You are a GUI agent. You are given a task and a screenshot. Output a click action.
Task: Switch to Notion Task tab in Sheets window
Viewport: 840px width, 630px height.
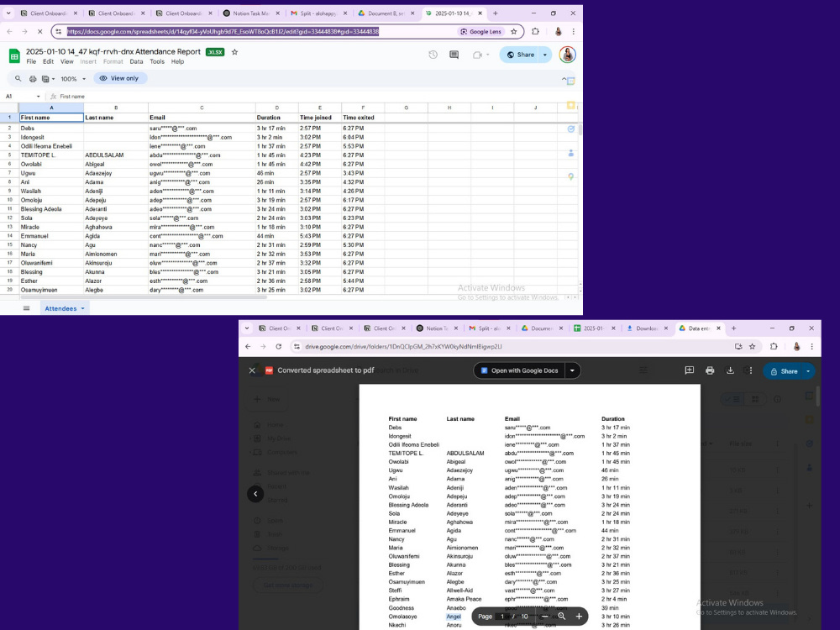coord(250,13)
